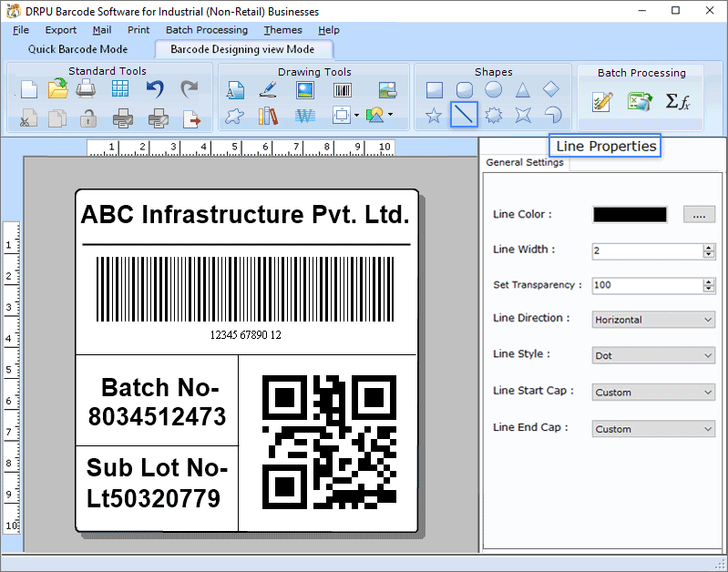Screen dimensions: 728x572
Task: Select the pie arc shape
Action: pos(552,115)
